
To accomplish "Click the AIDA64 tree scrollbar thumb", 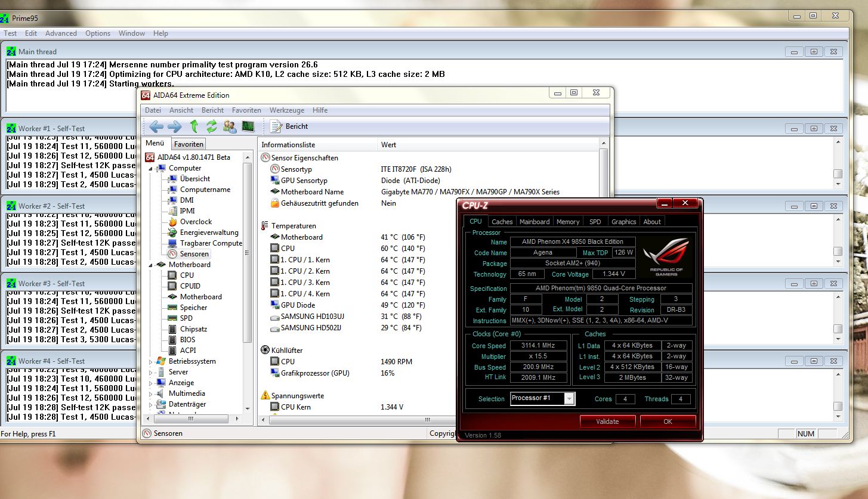I will [247, 253].
